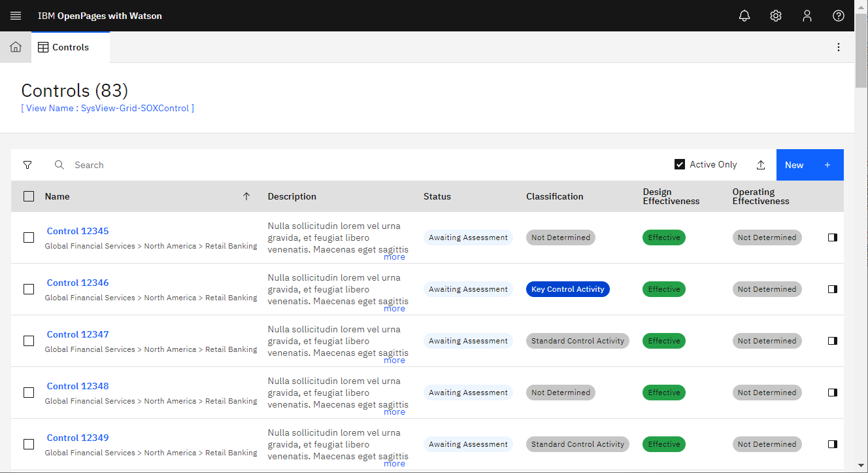
Task: Open side panel for Control 12345
Action: [832, 237]
